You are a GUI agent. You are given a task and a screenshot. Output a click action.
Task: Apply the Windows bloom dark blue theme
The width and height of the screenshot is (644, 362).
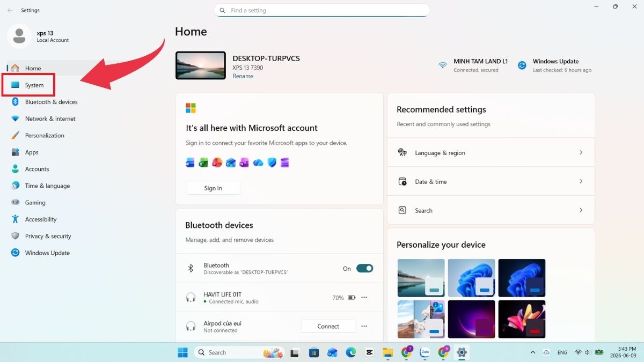point(522,278)
